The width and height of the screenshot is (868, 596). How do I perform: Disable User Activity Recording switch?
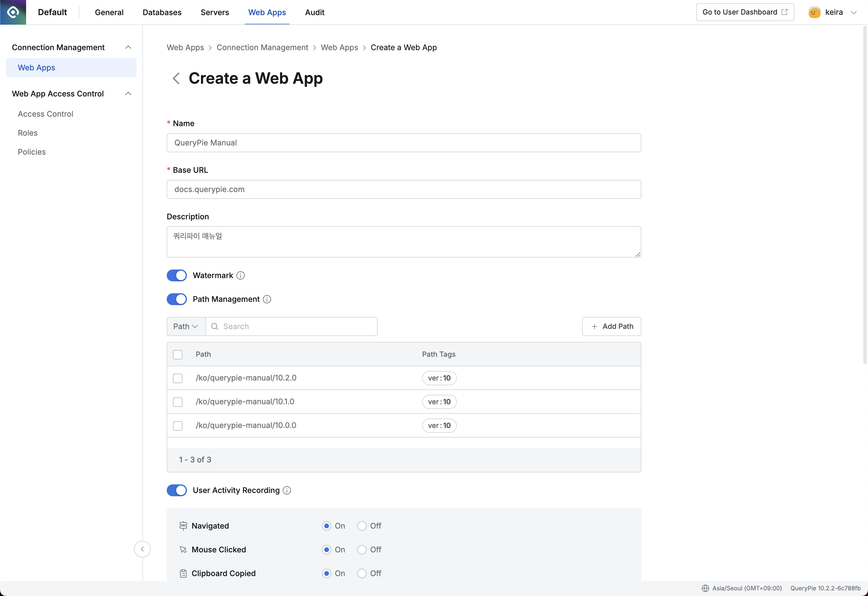coord(177,490)
